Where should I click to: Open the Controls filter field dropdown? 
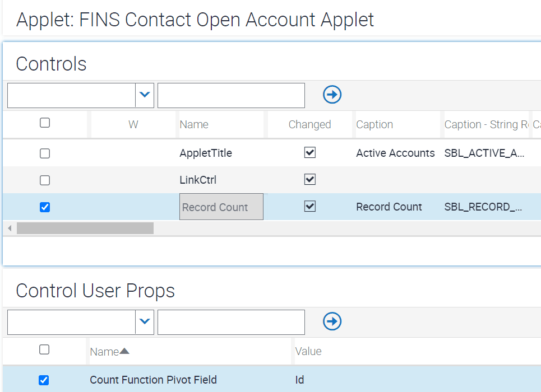coord(145,95)
